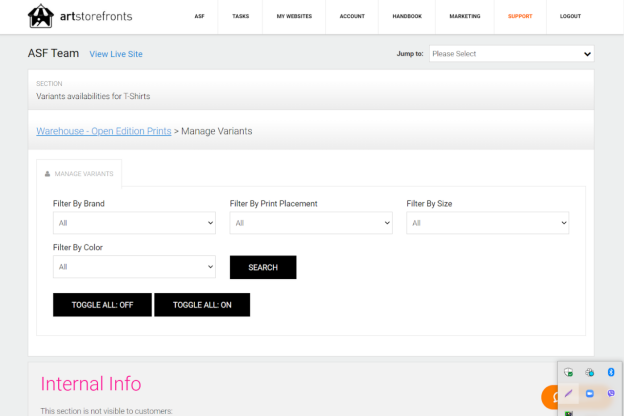The image size is (624, 416).
Task: Click the purple pen tray icon
Action: tap(568, 393)
